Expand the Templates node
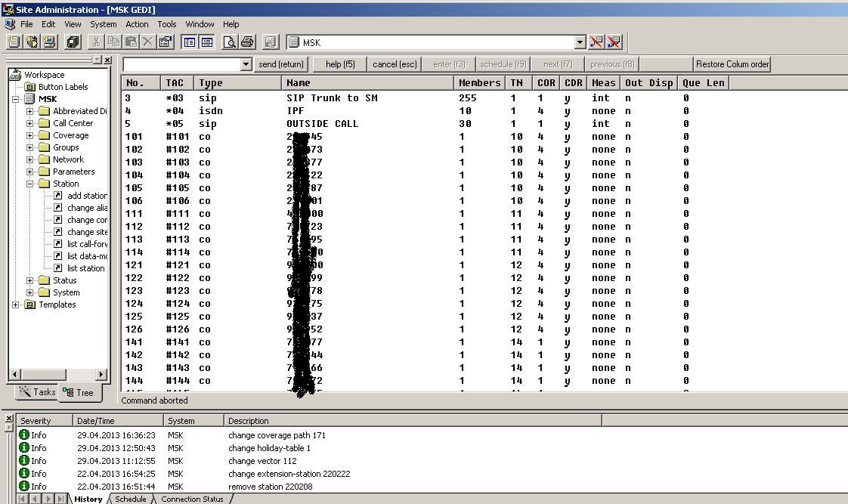This screenshot has width=848, height=504. pyautogui.click(x=16, y=305)
